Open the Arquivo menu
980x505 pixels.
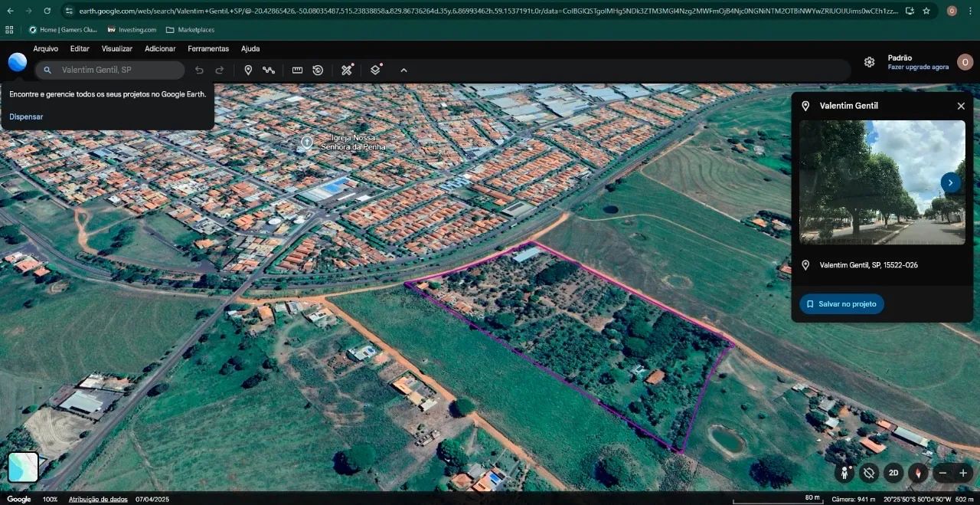45,48
